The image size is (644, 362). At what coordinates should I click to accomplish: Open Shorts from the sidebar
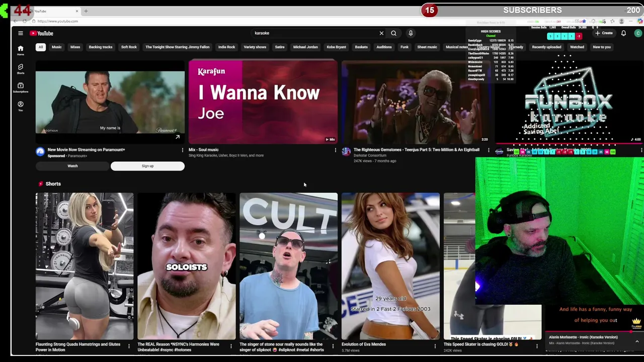click(x=21, y=69)
